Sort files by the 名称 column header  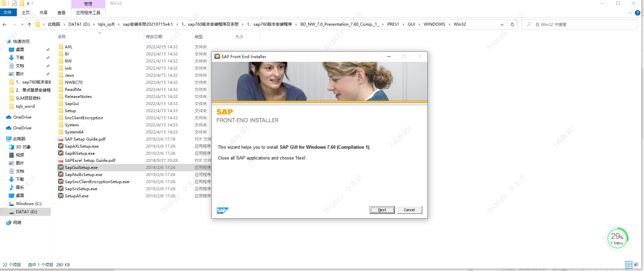(x=62, y=37)
